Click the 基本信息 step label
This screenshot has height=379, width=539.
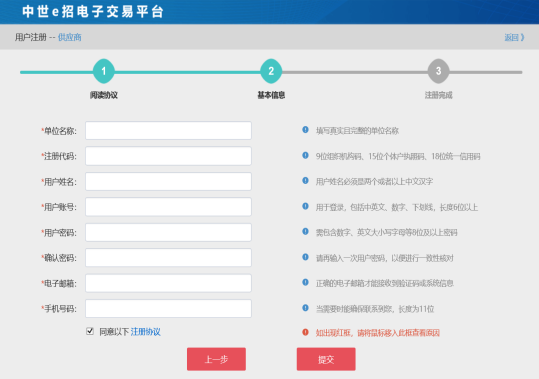pyautogui.click(x=271, y=95)
